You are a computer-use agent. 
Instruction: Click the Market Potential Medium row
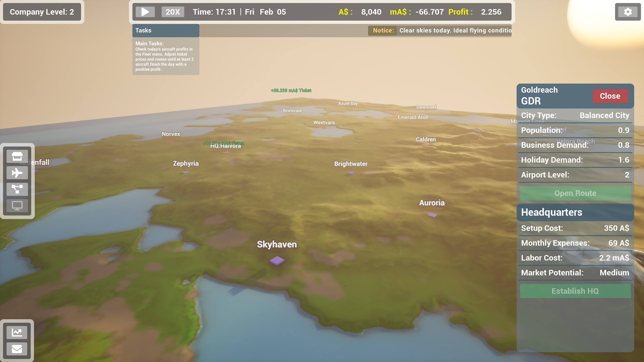tap(575, 273)
